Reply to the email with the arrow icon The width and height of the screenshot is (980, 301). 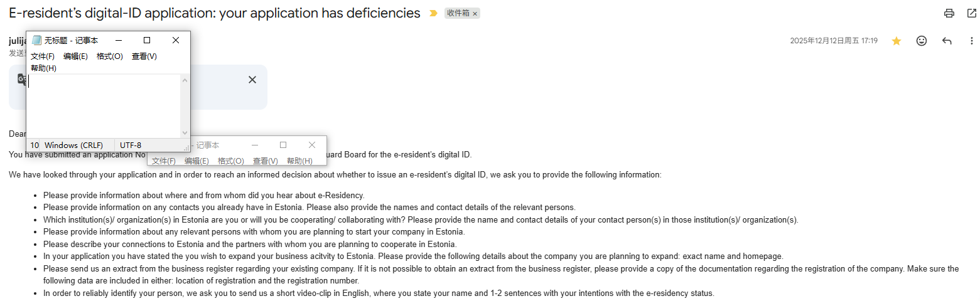click(947, 41)
